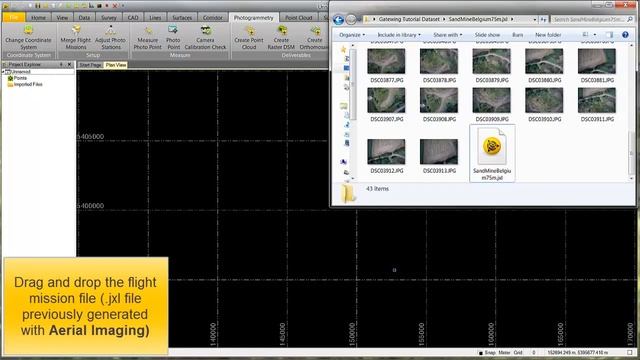Screen dimensions: 640x360
Task: Click the Points node icon
Action: (x=10, y=78)
